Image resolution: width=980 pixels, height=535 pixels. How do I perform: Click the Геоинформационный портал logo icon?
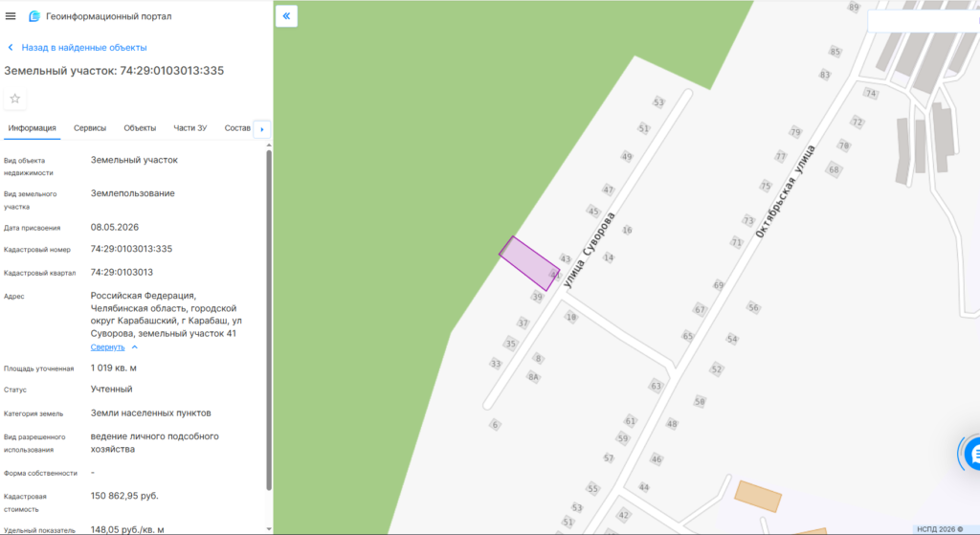34,16
